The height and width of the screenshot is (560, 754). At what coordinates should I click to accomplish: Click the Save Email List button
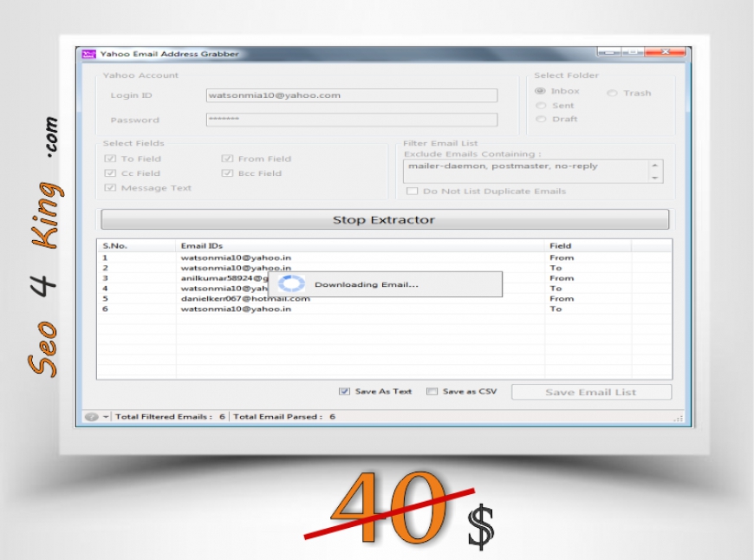(591, 392)
